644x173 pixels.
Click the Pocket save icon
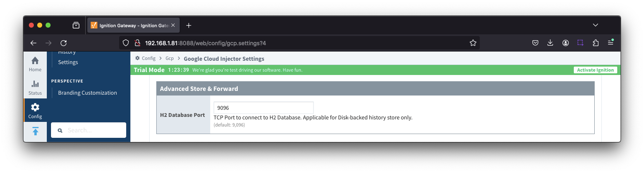coord(535,43)
